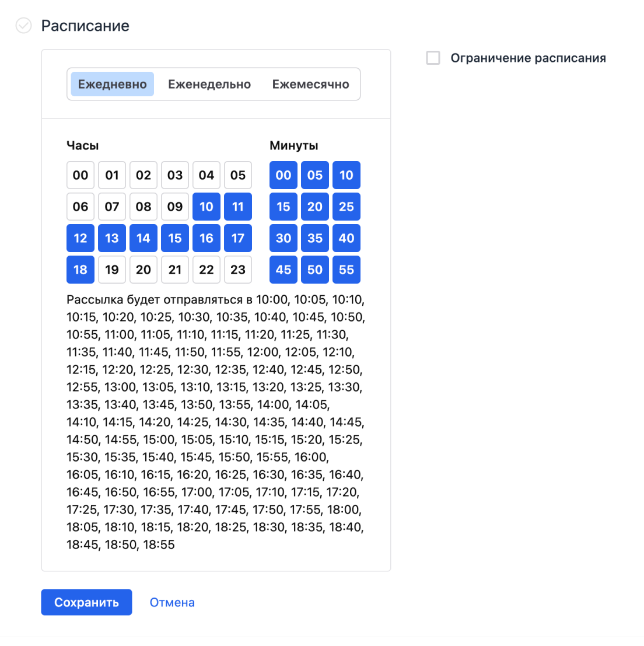Select hour 00 in the Часы grid
The height and width of the screenshot is (646, 644).
tap(80, 174)
